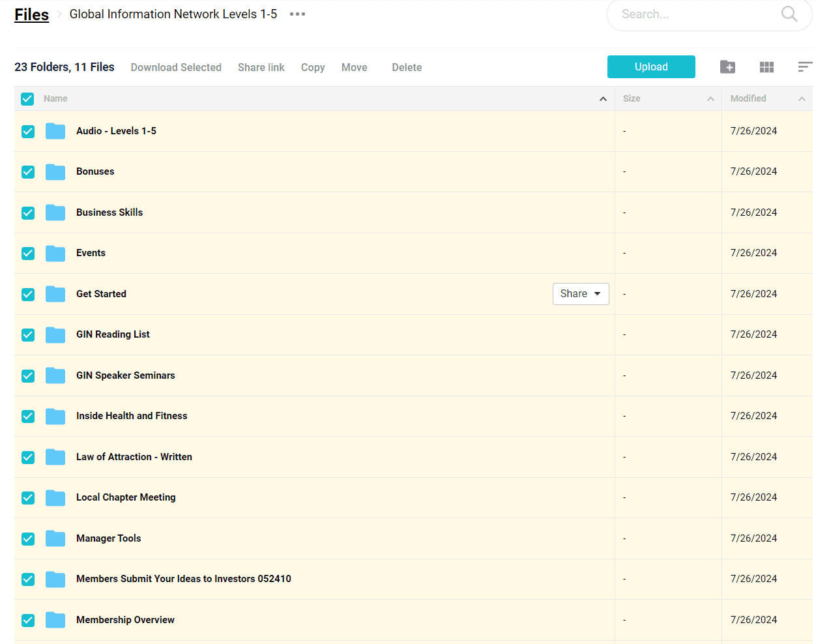This screenshot has height=644, width=816.
Task: Uncheck the Audio - Levels 1-5 checkbox
Action: click(x=28, y=132)
